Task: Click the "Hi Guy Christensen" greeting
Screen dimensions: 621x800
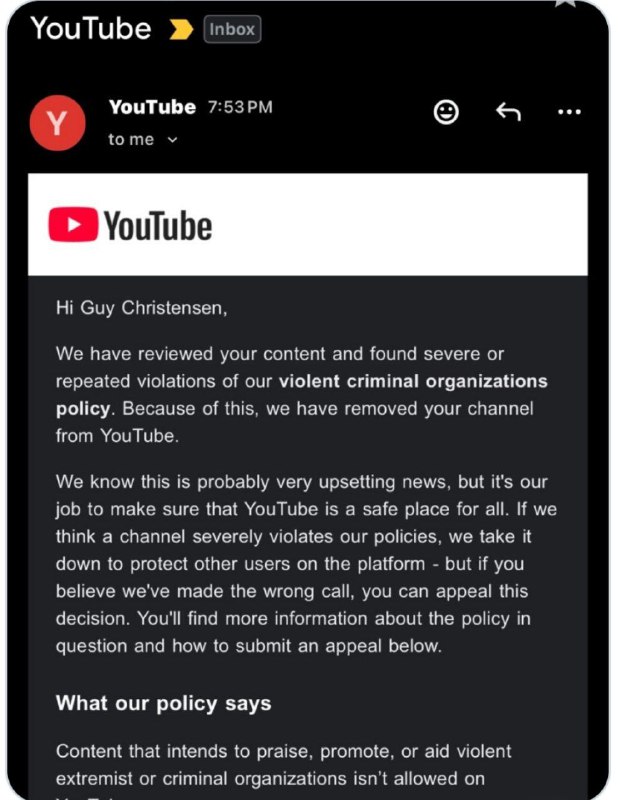Action: [x=141, y=308]
